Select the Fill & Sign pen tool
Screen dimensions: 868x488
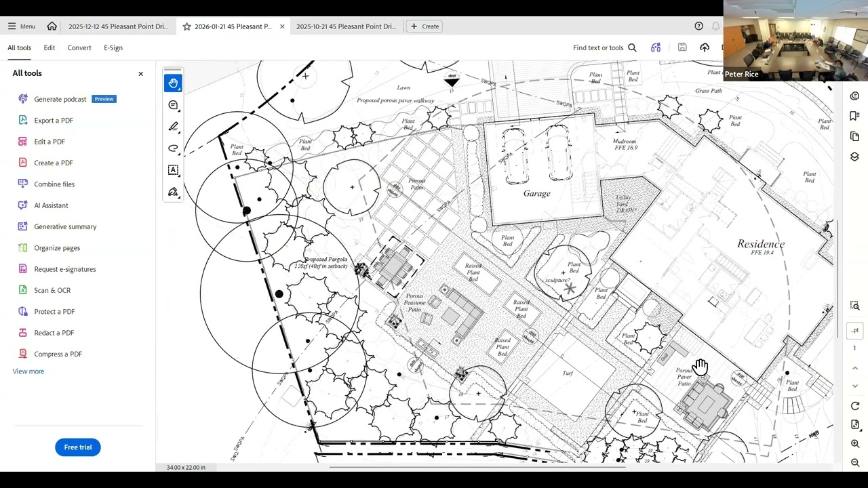point(173,192)
